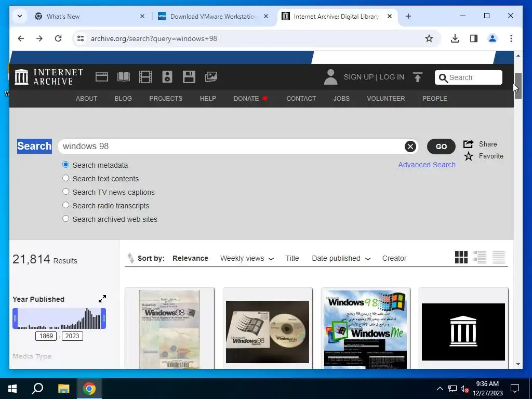The height and width of the screenshot is (399, 532).
Task: Open Chrome profile icon
Action: coord(493,38)
